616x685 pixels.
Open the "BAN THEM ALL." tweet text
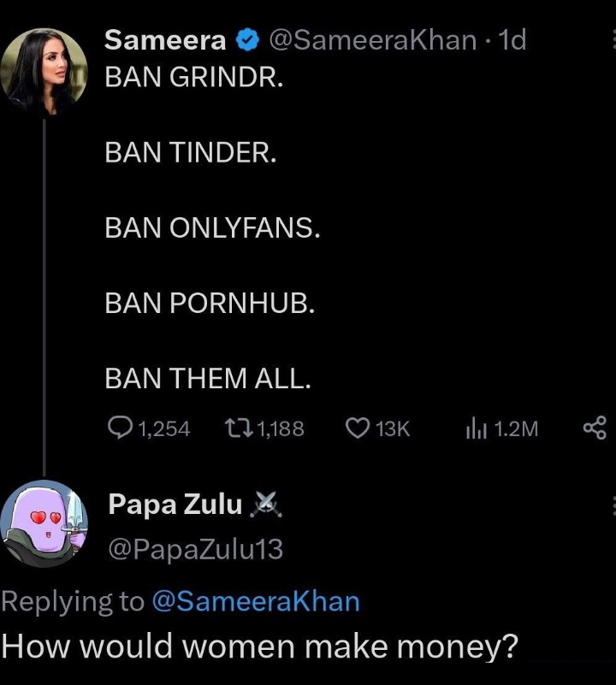point(207,378)
